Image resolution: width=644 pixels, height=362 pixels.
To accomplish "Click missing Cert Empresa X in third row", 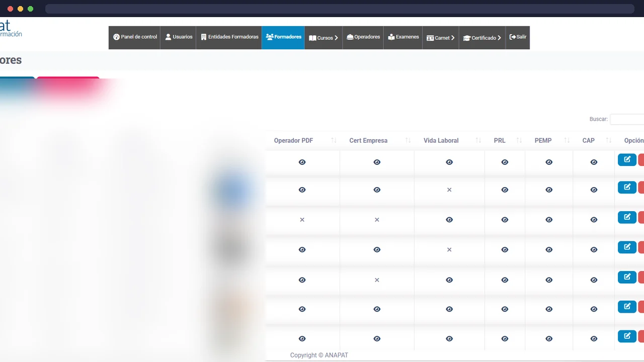I will pyautogui.click(x=377, y=220).
